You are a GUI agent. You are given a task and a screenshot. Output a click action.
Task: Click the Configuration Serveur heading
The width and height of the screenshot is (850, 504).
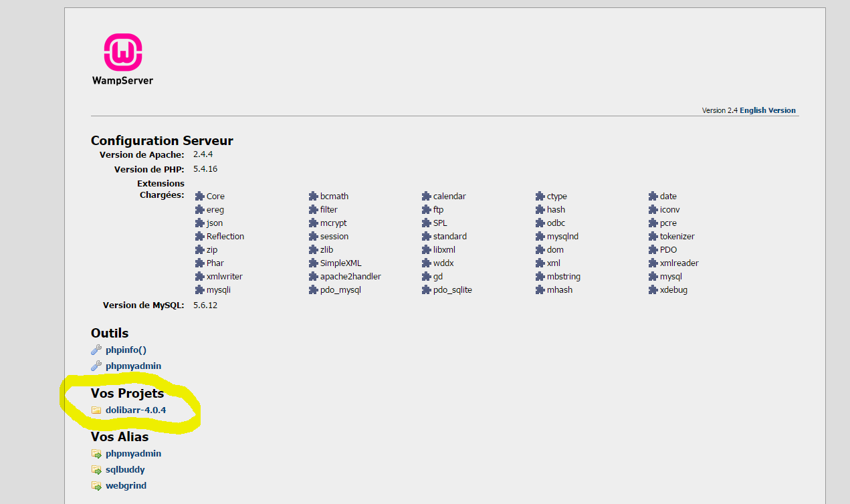(x=162, y=140)
